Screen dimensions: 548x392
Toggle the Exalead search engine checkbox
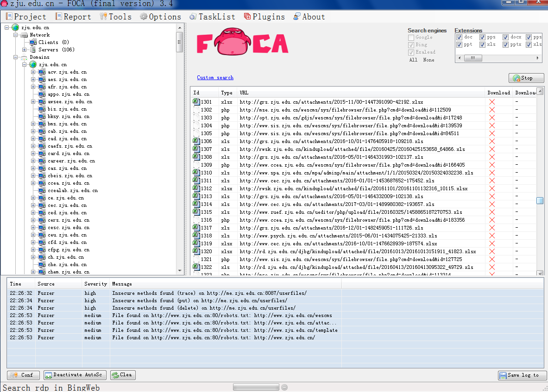click(411, 52)
